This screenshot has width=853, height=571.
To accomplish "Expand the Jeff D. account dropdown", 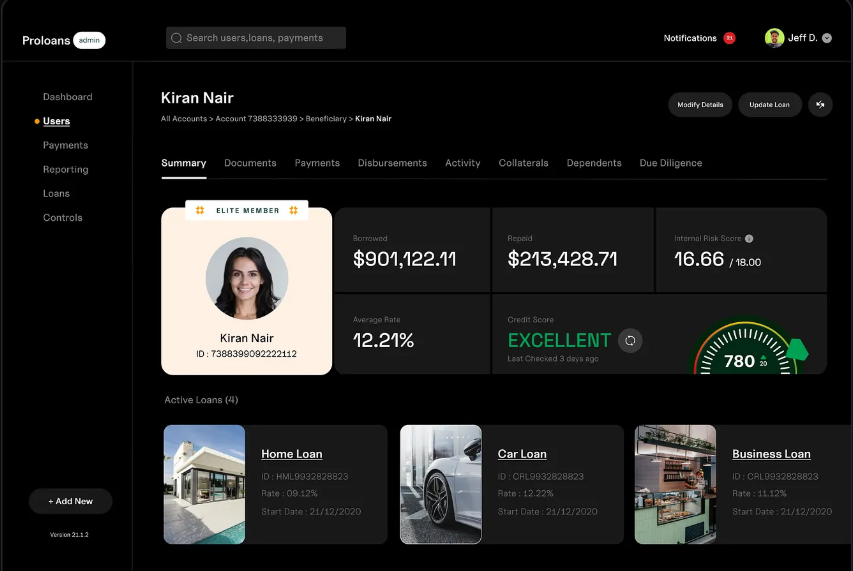I will tap(826, 38).
